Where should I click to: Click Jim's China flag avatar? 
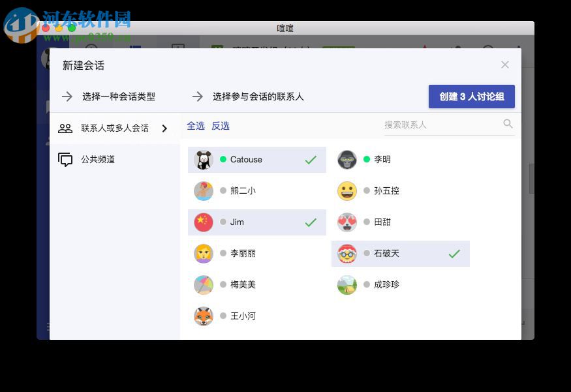point(204,222)
